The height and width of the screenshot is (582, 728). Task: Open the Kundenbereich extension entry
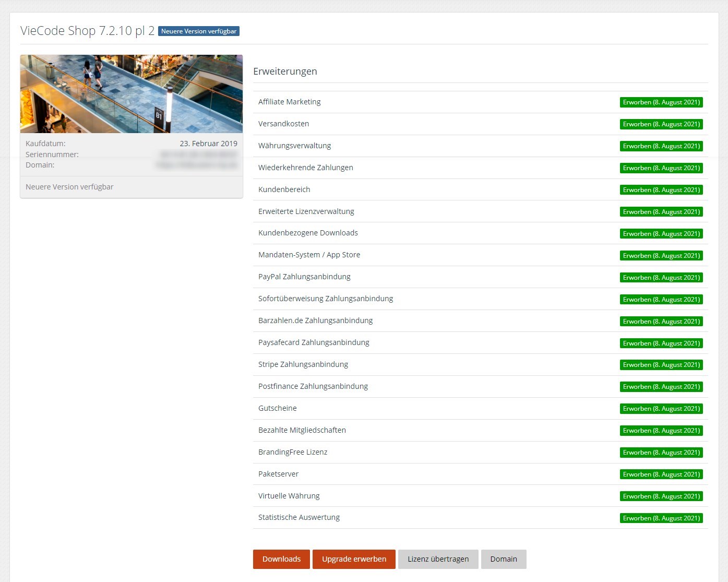coord(284,189)
